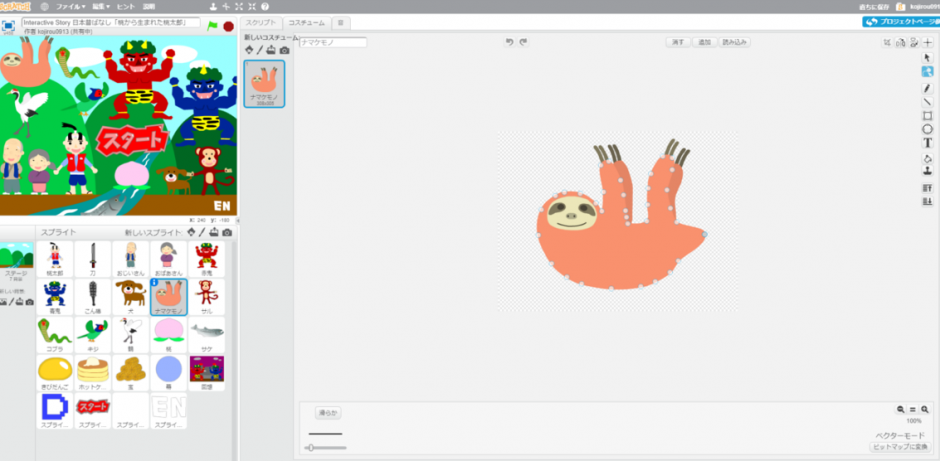Open the ヒント menu item
The height and width of the screenshot is (461, 940).
pos(126,6)
